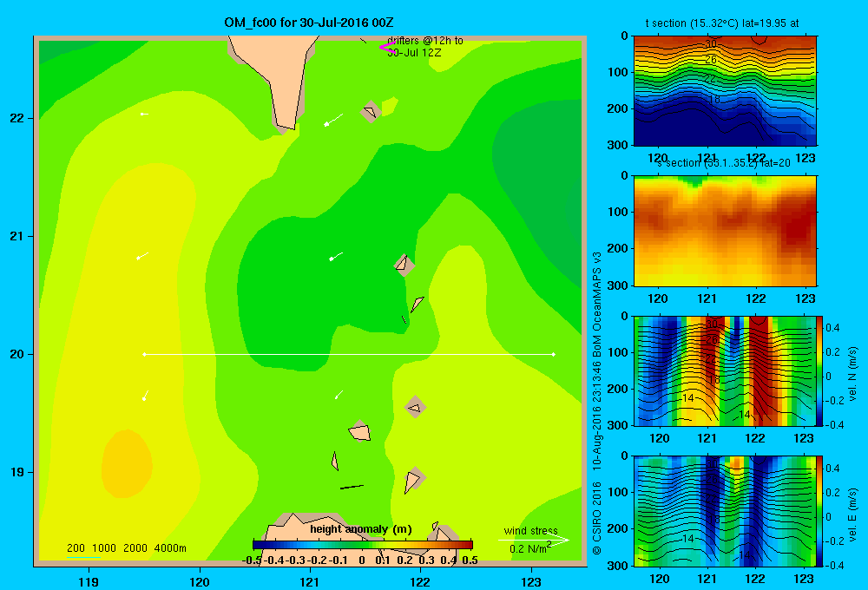Screen dimensions: 868x590
Task: Click the height anomaly colorbar on the main map
Action: pos(363,545)
